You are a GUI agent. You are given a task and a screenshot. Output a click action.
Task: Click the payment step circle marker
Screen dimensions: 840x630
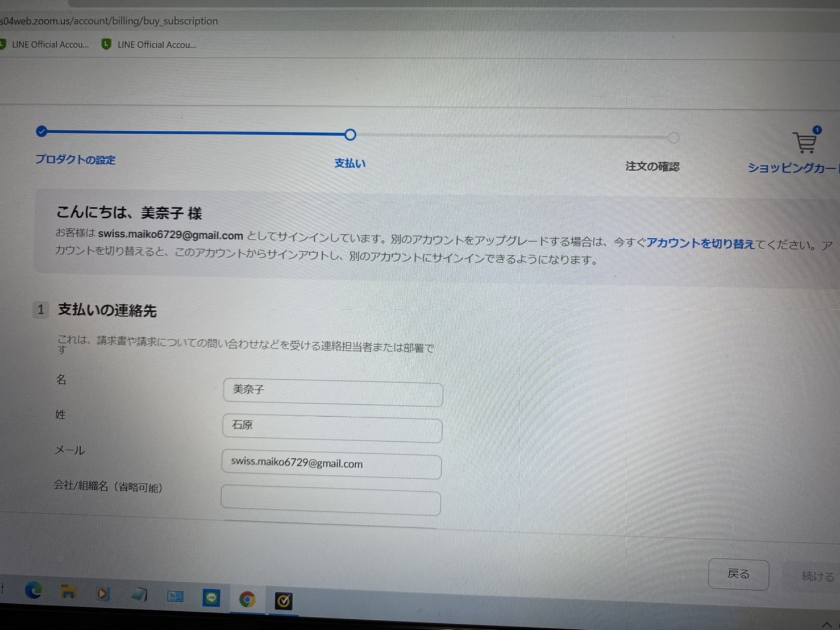(x=350, y=135)
